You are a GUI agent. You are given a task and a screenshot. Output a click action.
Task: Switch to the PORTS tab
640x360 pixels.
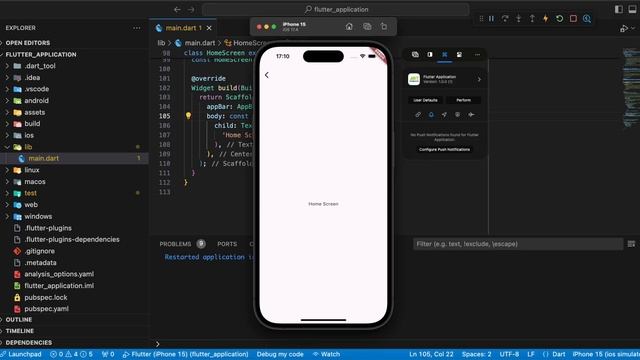(227, 244)
